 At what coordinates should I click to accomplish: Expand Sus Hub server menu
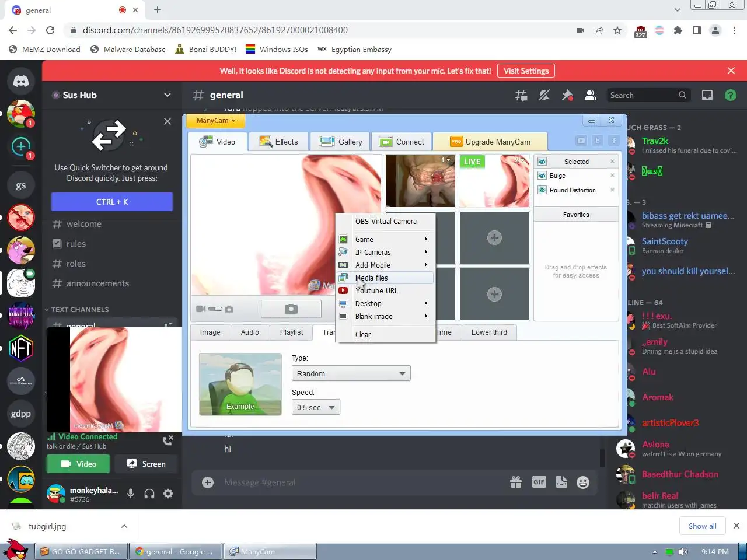167,95
